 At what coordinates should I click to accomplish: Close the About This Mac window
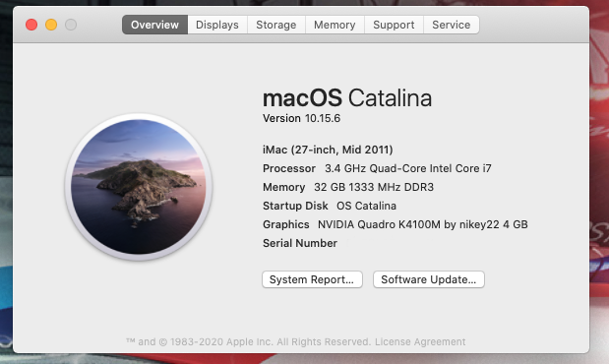pyautogui.click(x=31, y=25)
